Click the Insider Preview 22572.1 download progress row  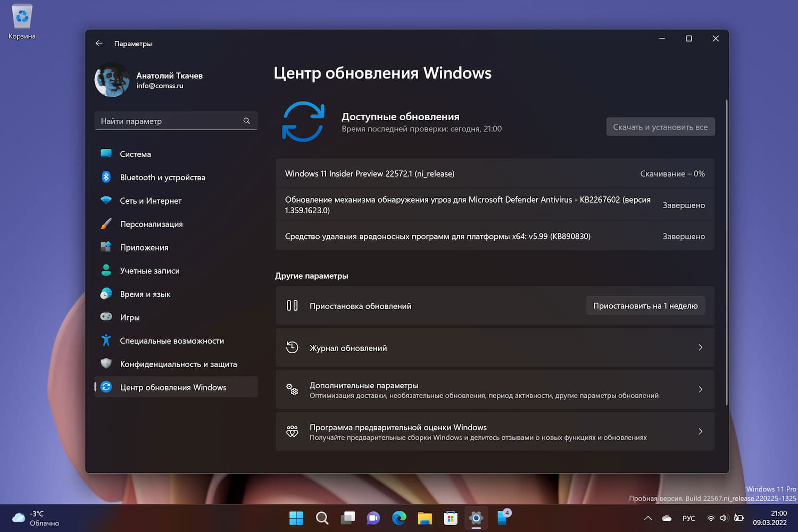(495, 173)
